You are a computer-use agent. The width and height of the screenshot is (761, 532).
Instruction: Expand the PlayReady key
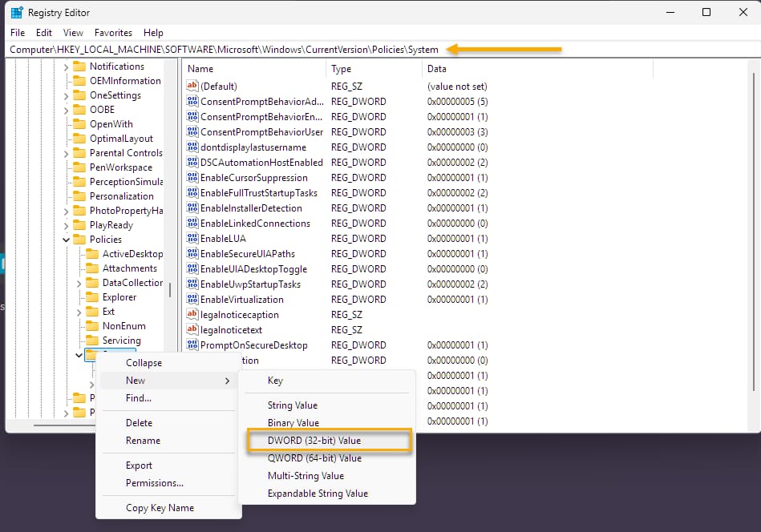(67, 225)
